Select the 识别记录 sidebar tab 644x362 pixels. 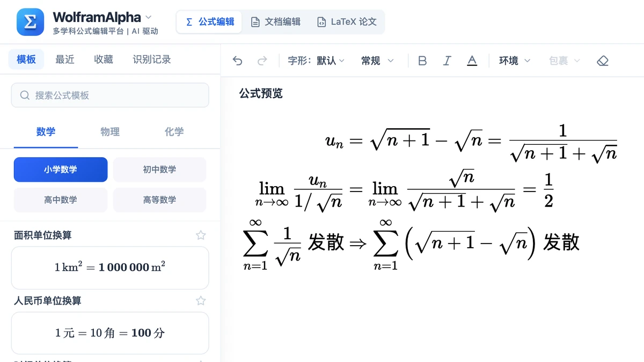click(152, 59)
